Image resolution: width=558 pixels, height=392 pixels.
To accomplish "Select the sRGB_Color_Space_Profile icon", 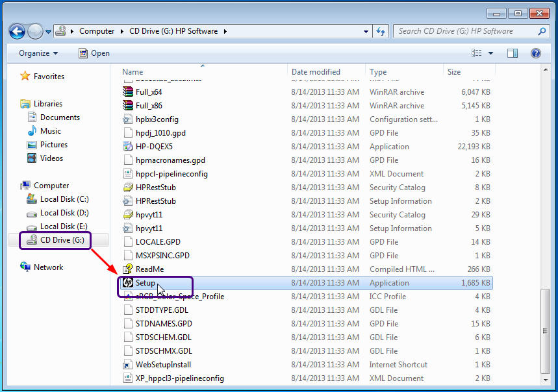I will [128, 297].
